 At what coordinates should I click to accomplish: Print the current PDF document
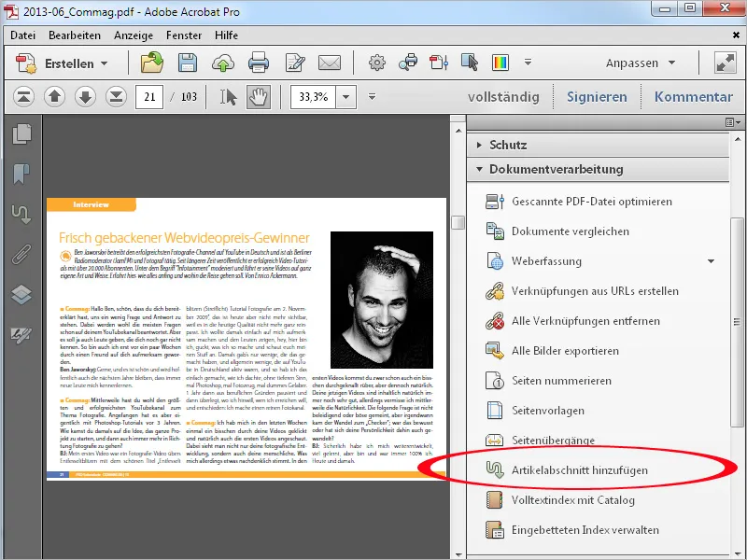260,63
